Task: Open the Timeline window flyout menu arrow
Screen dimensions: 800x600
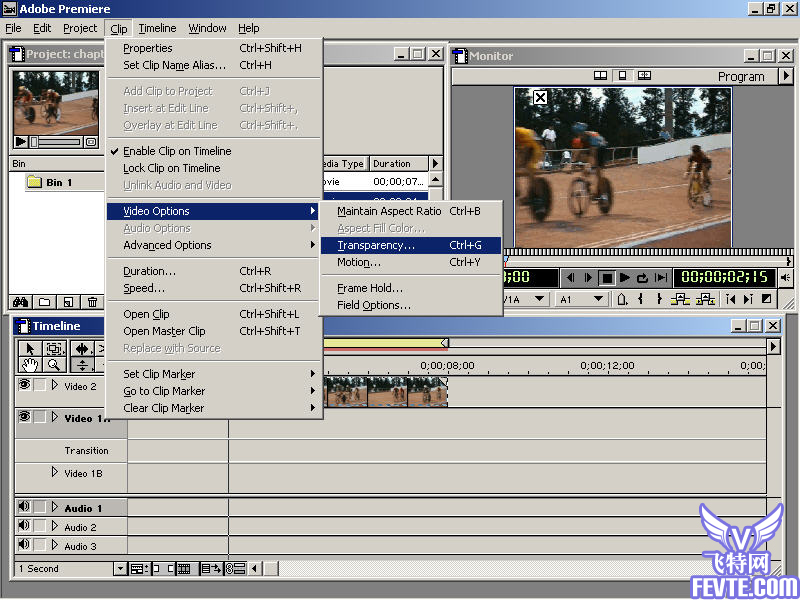Action: point(774,346)
